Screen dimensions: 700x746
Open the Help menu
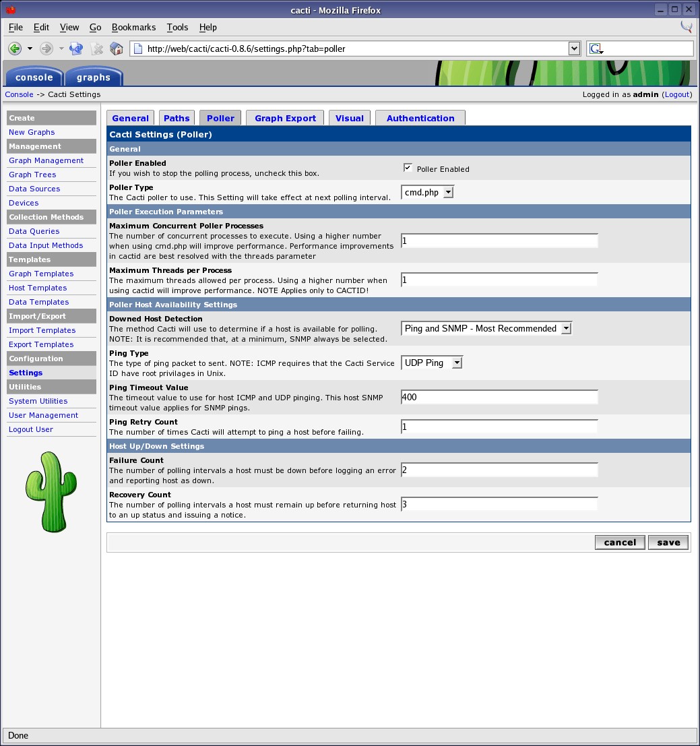(208, 27)
